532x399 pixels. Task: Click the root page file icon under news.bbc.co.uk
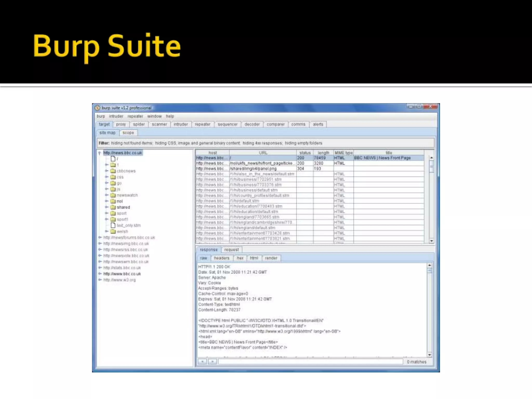113,158
